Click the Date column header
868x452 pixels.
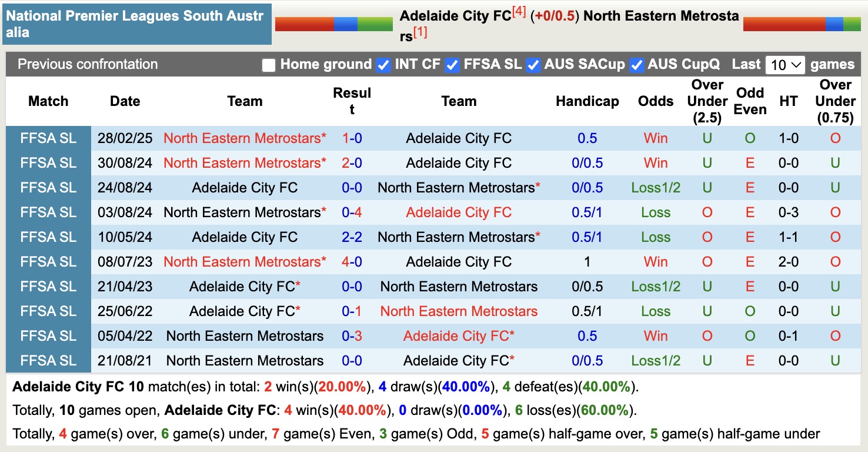125,101
